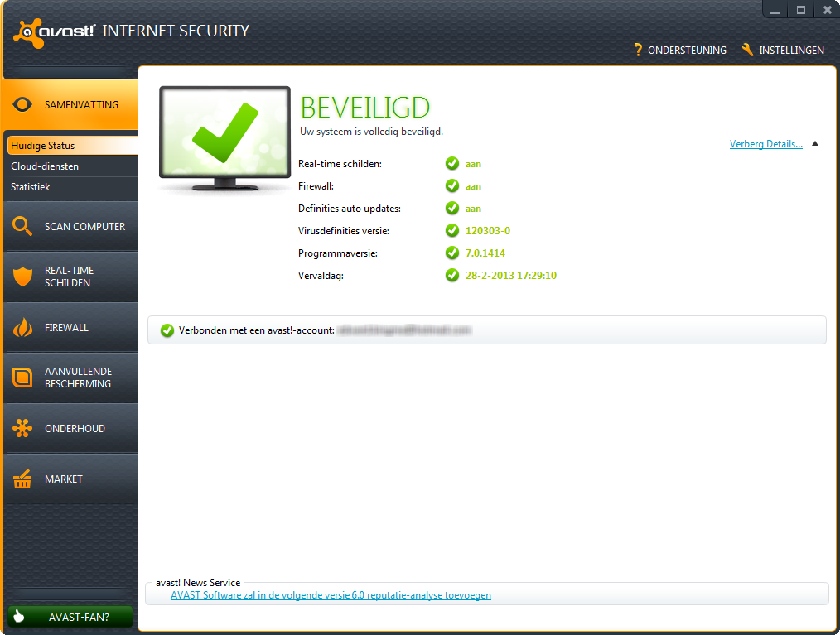Go to Scan Computer section

[70, 227]
